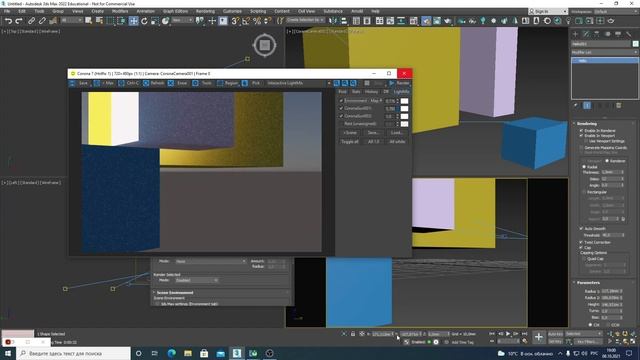Toggle Enable In Viewport checkbox

581,136
